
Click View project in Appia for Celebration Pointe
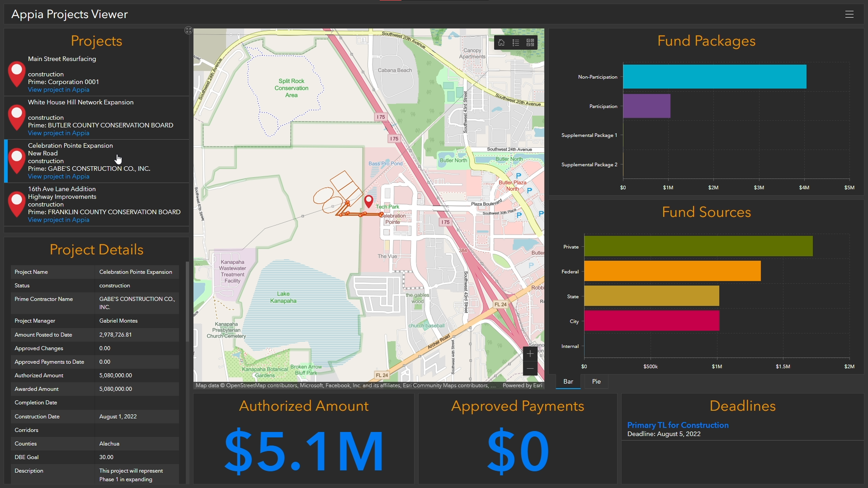(x=58, y=176)
